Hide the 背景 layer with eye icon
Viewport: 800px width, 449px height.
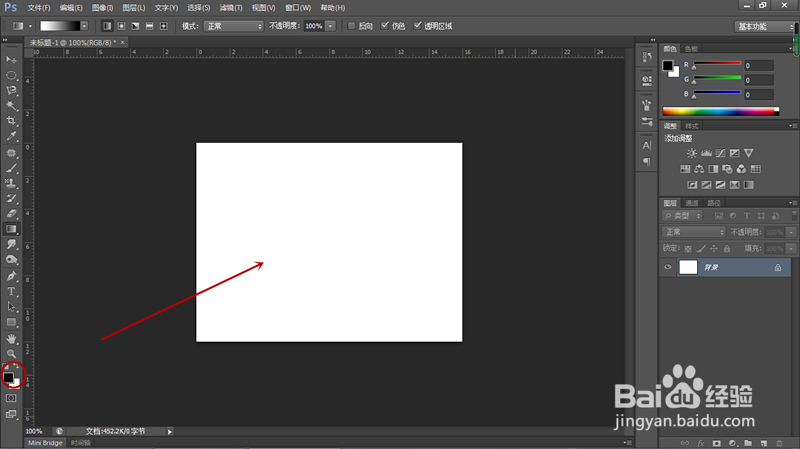coord(668,267)
